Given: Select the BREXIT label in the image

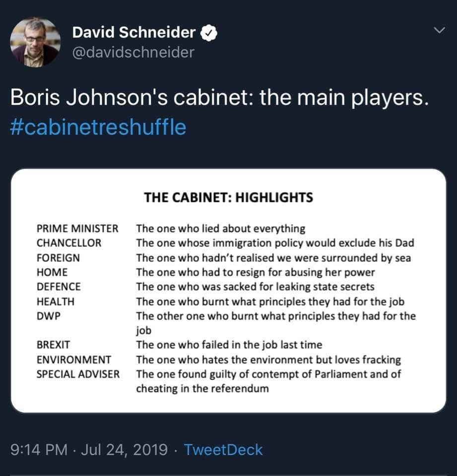Looking at the screenshot, I should click(53, 345).
